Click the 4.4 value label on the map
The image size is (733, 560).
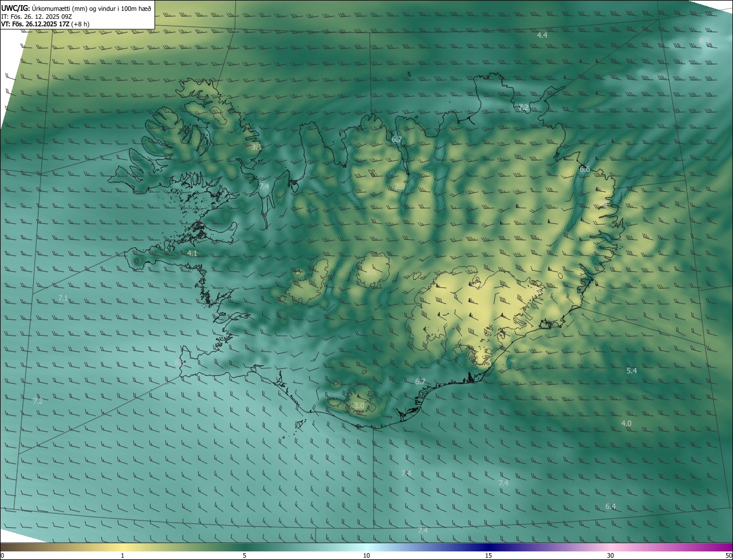click(542, 36)
